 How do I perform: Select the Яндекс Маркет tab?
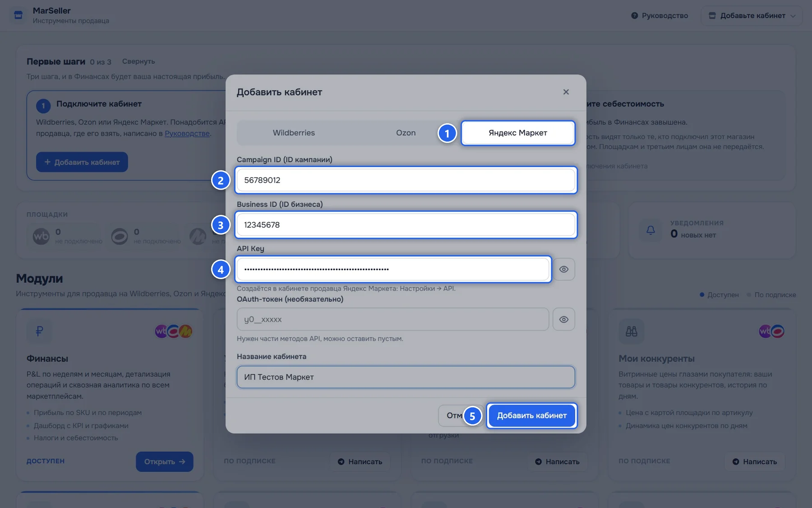[518, 133]
